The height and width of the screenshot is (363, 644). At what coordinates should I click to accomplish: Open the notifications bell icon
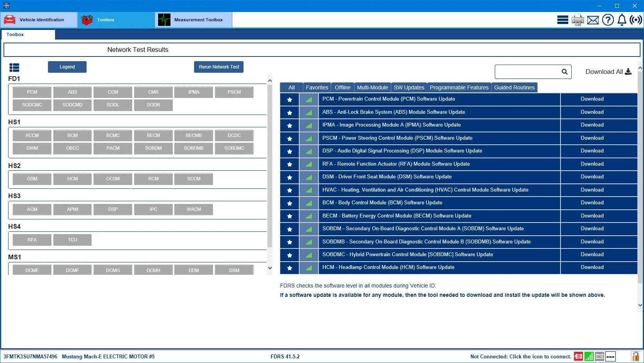[x=622, y=20]
